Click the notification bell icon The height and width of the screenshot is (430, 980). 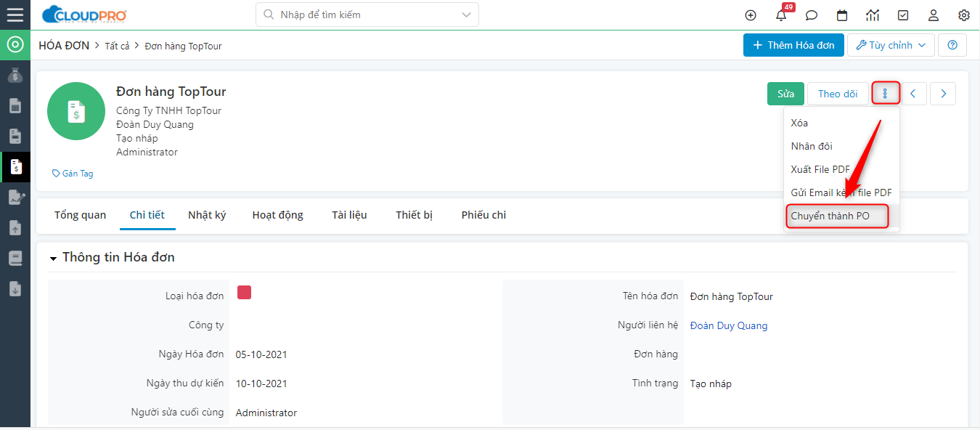781,15
